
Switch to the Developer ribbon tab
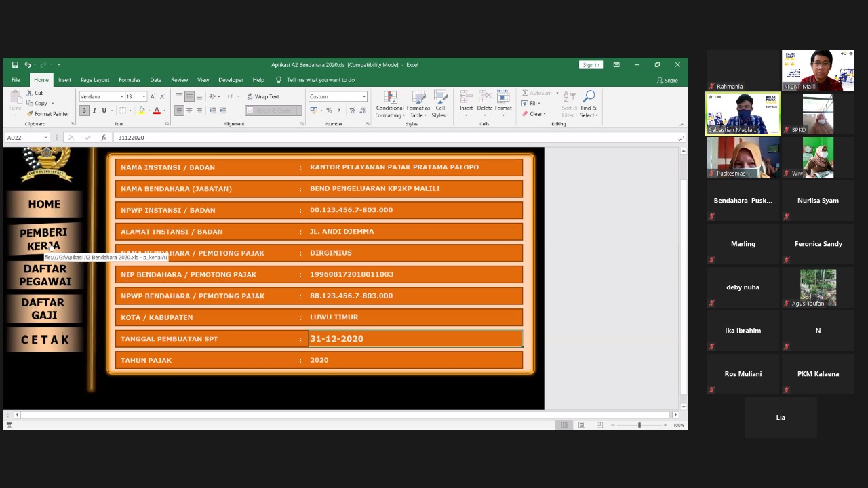tap(231, 80)
